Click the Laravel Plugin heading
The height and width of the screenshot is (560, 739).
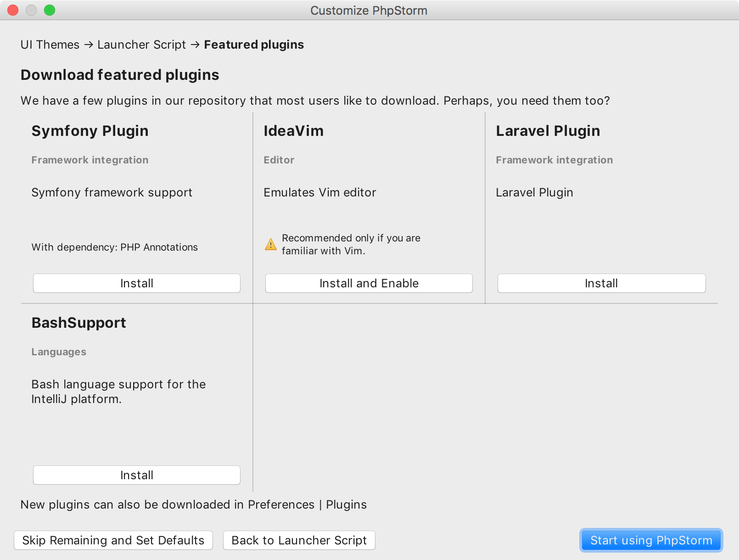[x=548, y=131]
